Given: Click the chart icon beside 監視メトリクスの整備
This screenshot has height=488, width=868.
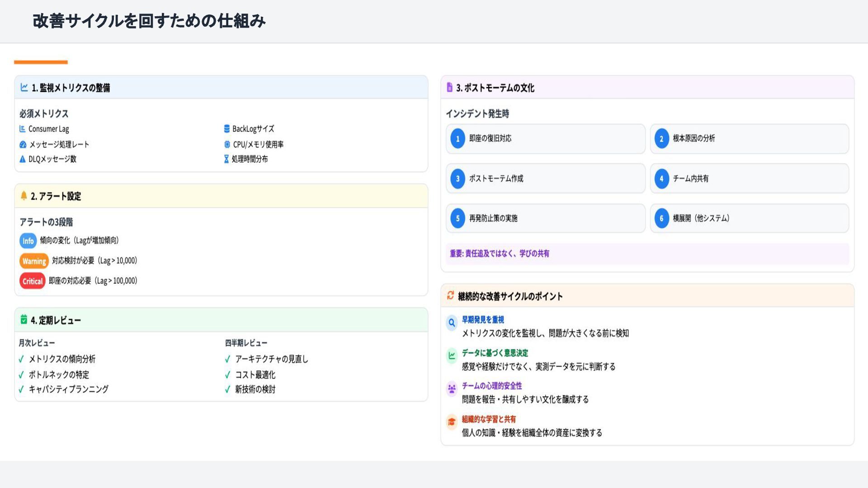Looking at the screenshot, I should click(24, 87).
